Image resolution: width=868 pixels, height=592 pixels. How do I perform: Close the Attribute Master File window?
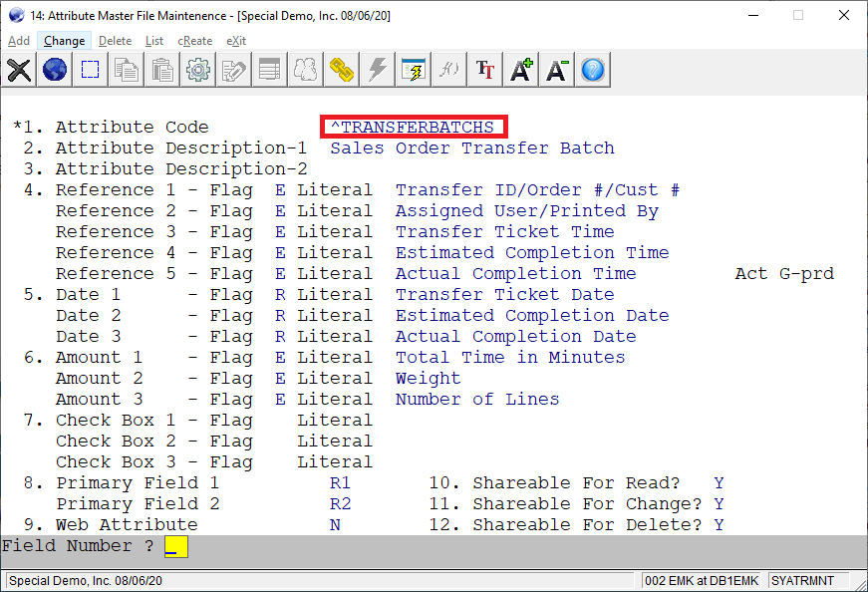tap(844, 15)
